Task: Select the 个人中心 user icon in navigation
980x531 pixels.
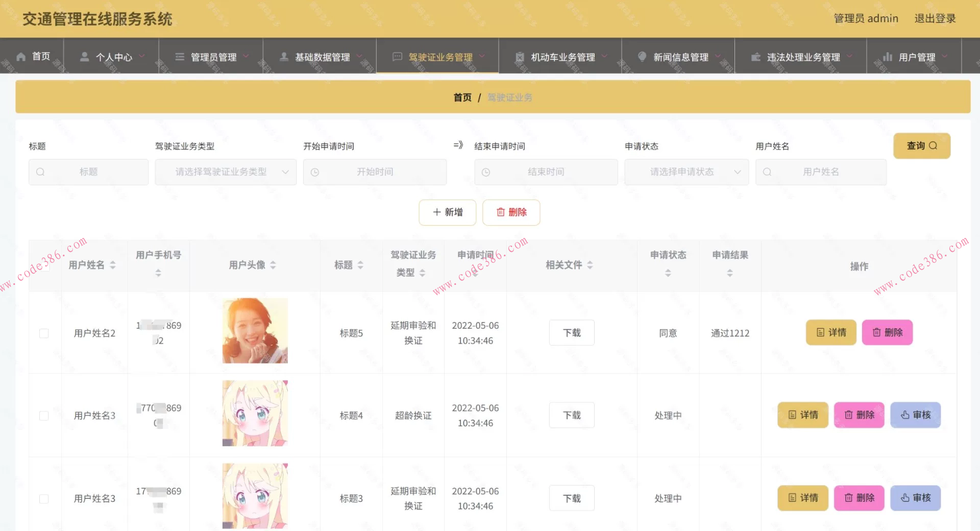Action: click(x=84, y=57)
